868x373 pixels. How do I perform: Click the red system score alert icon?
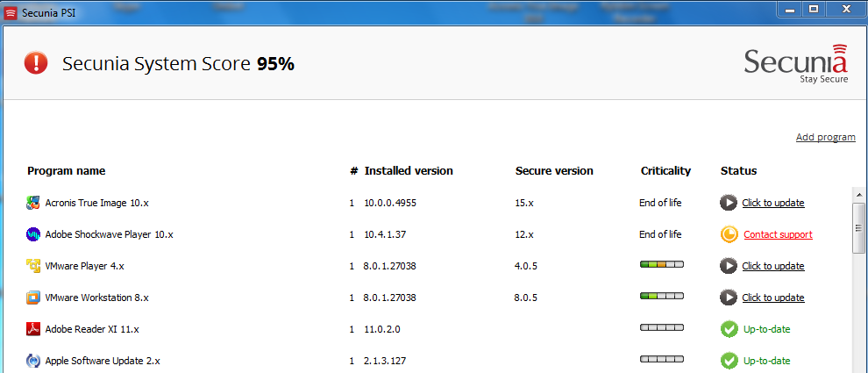[x=36, y=63]
